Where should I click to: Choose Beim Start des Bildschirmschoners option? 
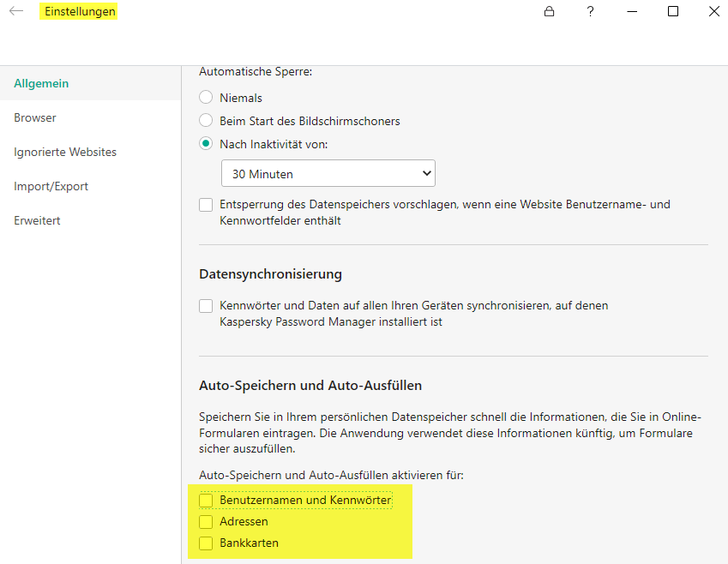(x=206, y=121)
